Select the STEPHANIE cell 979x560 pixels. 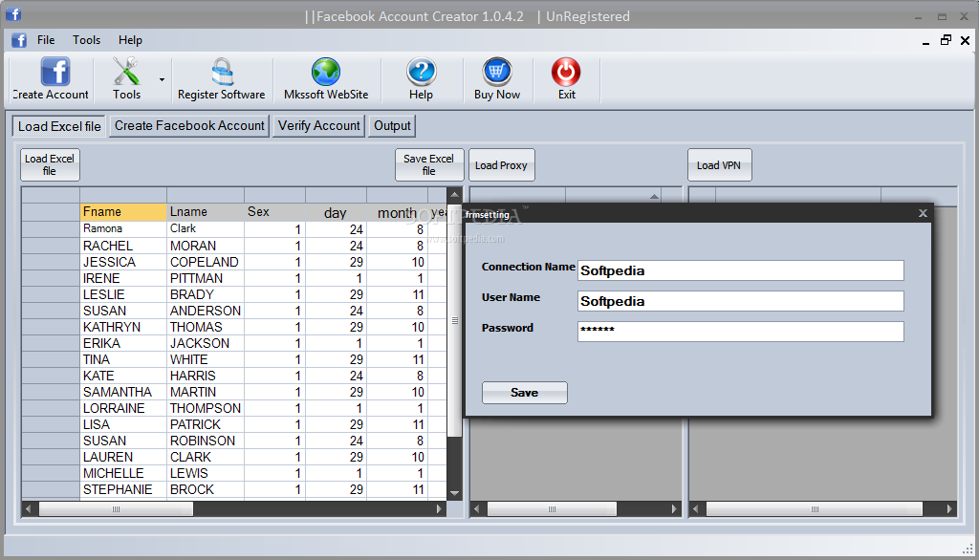[x=123, y=489]
